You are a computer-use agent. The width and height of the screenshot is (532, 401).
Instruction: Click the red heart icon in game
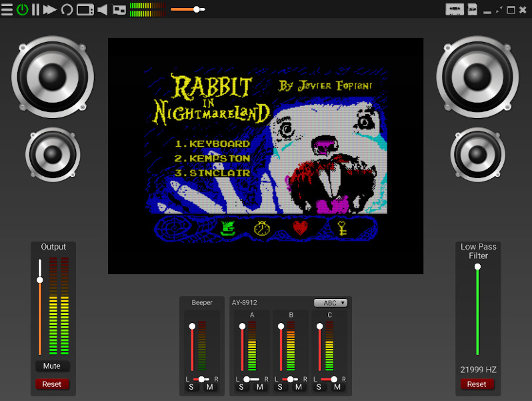pos(300,228)
